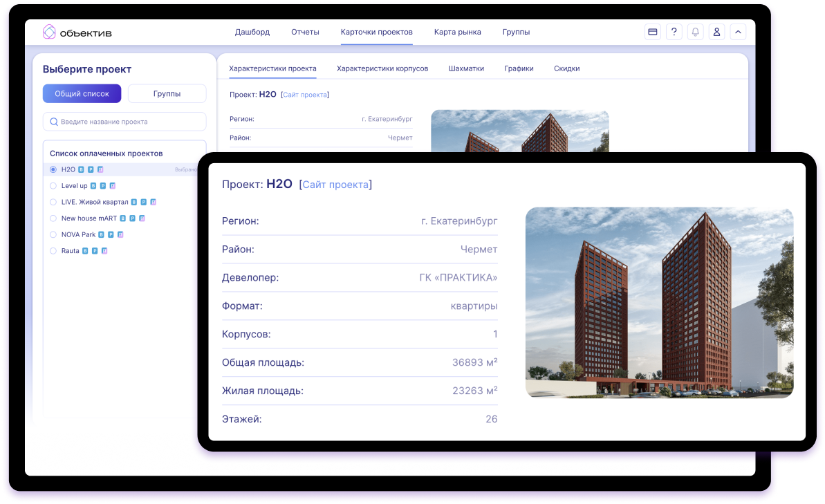Viewport: 825px width, 504px height.
Task: Click the П badge next to Level up
Action: (x=113, y=186)
